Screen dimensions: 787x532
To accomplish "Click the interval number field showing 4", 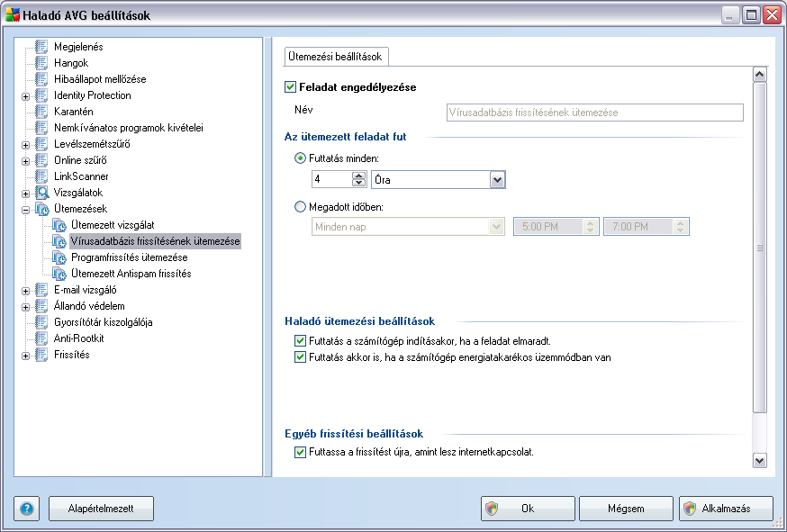I will click(331, 180).
